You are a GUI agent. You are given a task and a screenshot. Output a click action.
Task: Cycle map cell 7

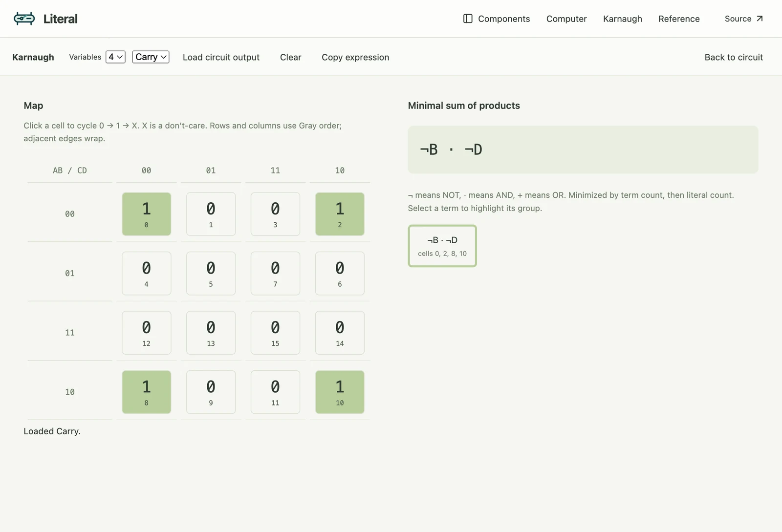275,274
